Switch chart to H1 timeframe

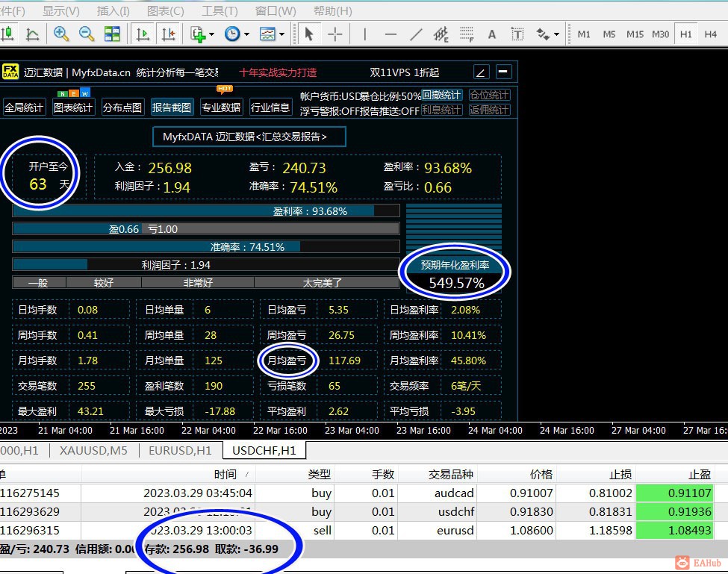pyautogui.click(x=685, y=34)
